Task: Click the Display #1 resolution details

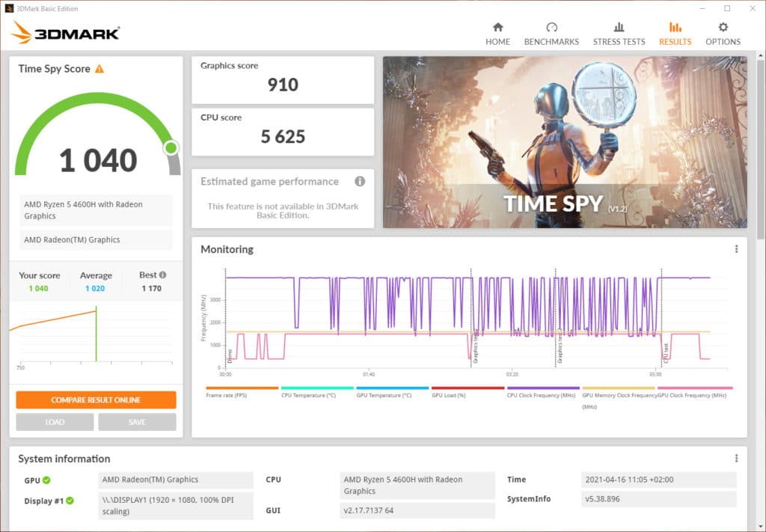Action: (176, 506)
